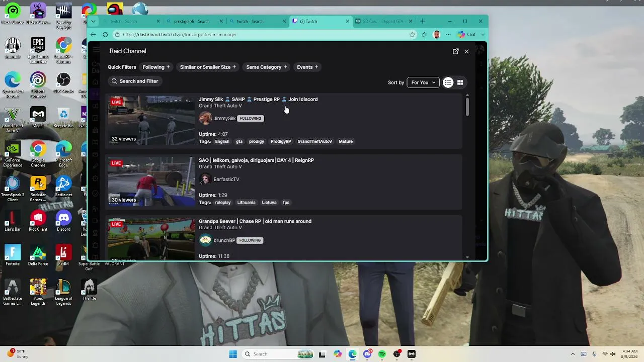This screenshot has height=362, width=644.
Task: Open the Recycle Bin
Action: coord(63,117)
